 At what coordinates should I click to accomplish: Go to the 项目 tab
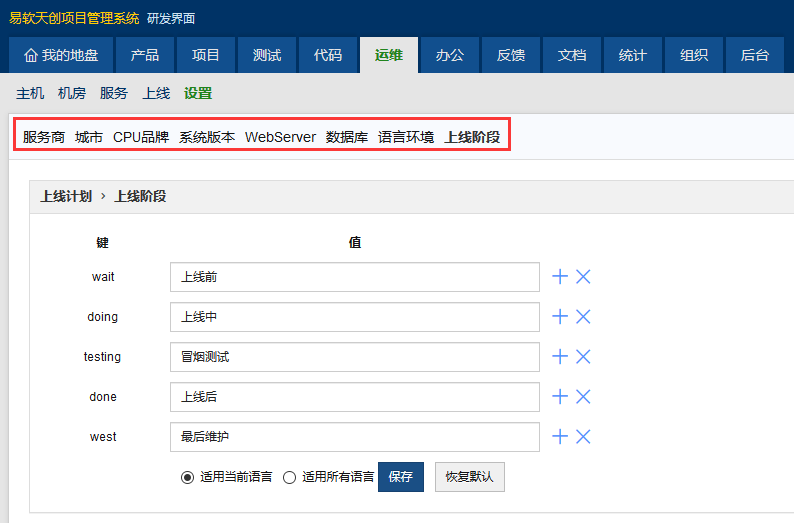pos(206,55)
